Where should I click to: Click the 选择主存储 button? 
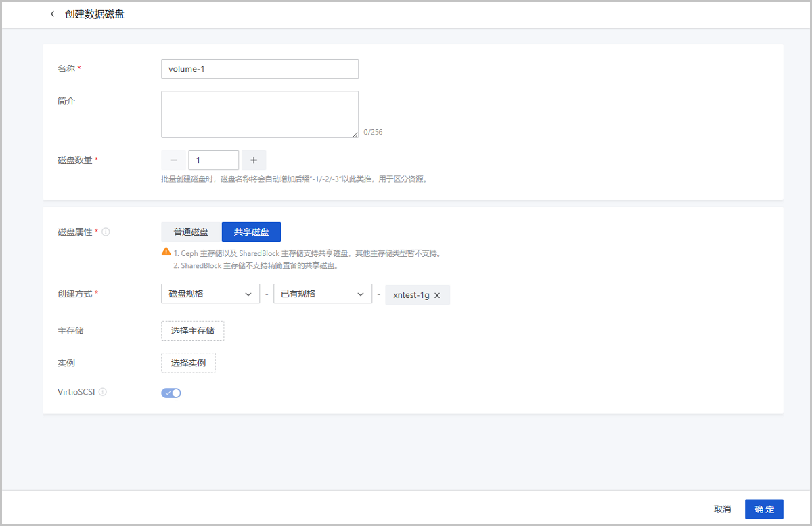(193, 331)
